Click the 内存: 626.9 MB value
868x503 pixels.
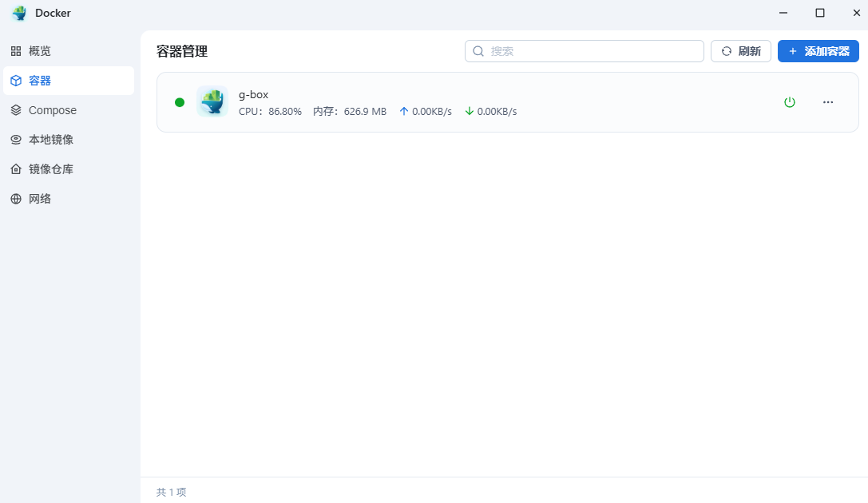349,111
